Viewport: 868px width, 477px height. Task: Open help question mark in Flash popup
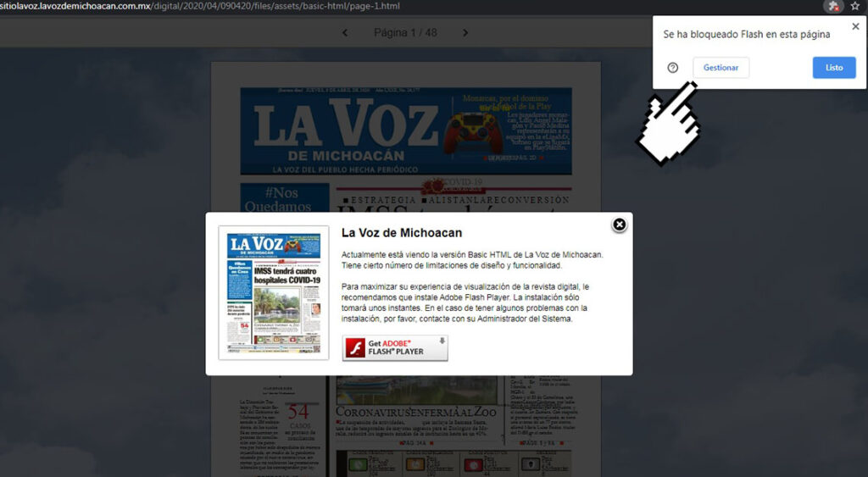673,68
